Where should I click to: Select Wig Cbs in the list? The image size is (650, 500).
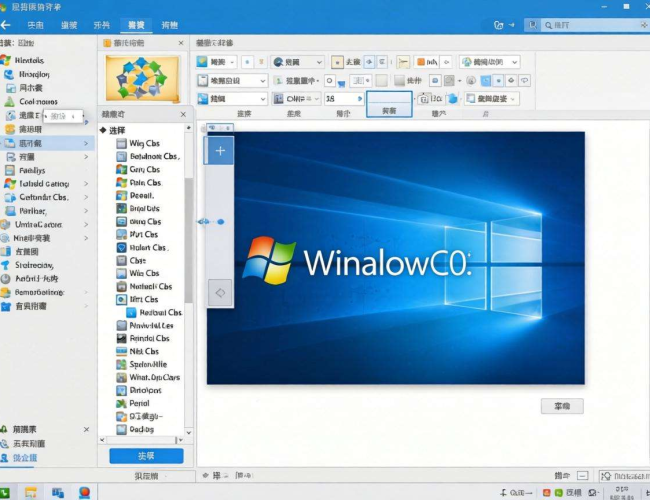click(144, 143)
